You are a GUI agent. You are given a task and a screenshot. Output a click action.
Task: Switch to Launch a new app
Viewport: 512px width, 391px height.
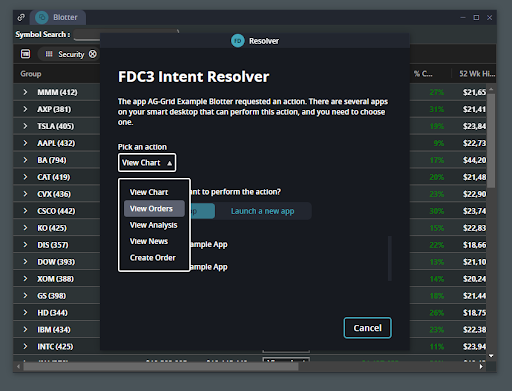point(263,211)
